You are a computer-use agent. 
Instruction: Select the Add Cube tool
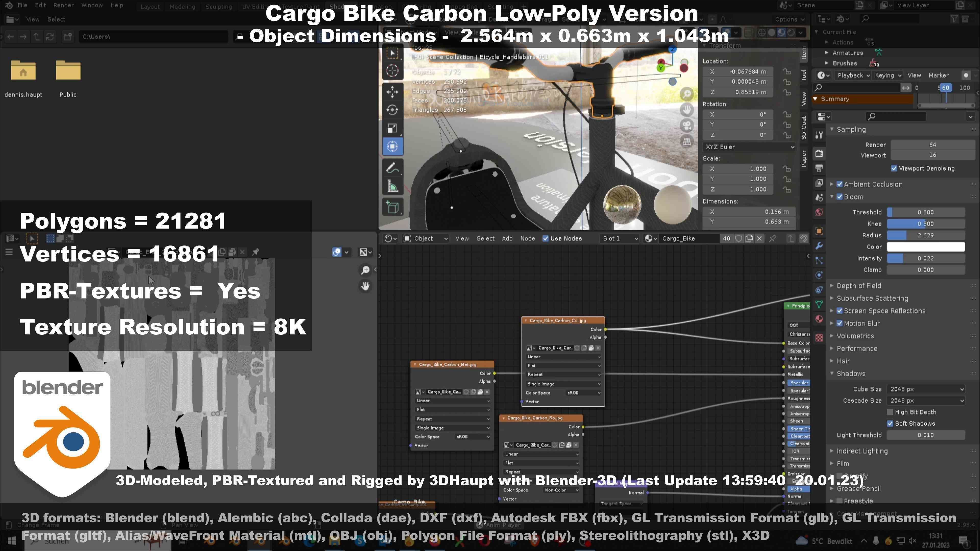coord(392,207)
